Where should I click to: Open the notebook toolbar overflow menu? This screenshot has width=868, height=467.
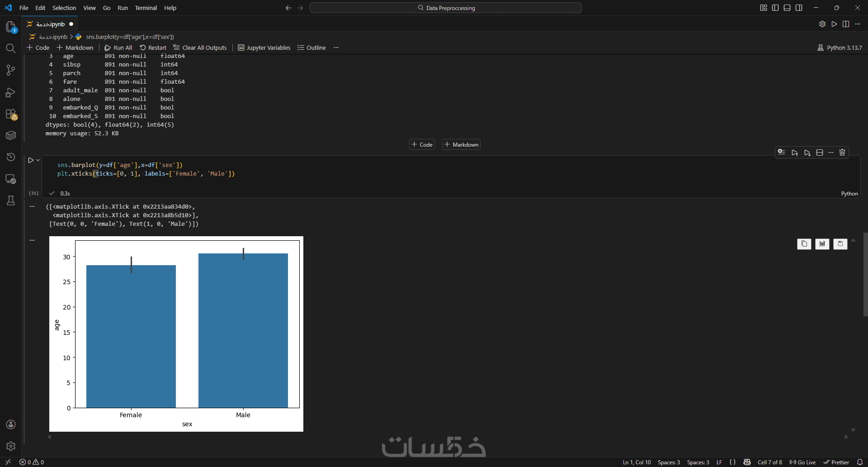[336, 48]
